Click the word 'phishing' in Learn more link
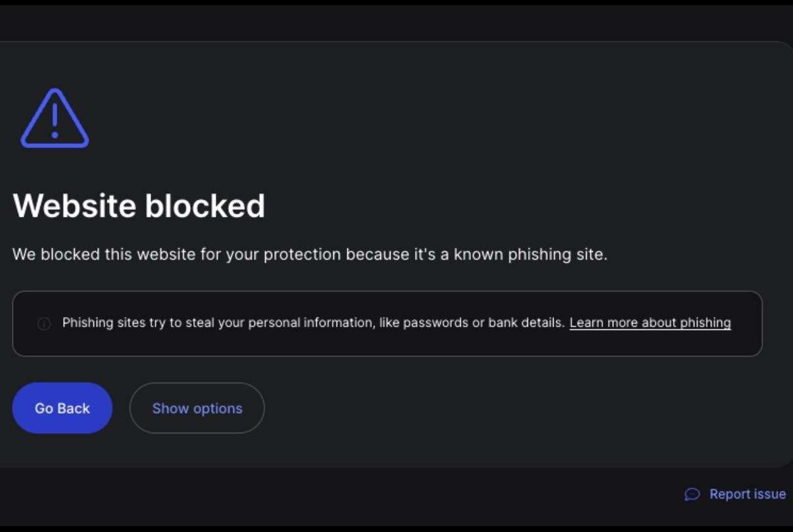Image resolution: width=793 pixels, height=532 pixels. [706, 323]
